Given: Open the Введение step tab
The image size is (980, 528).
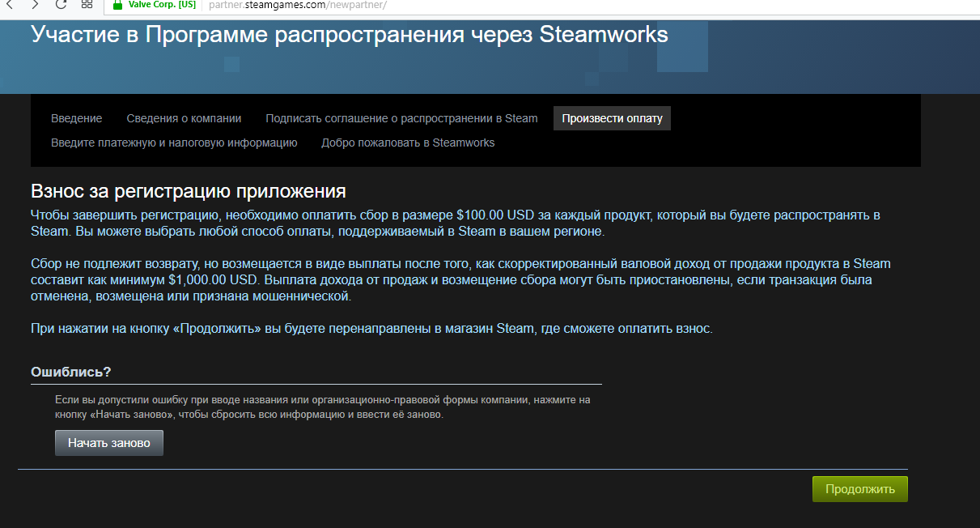Looking at the screenshot, I should click(77, 118).
